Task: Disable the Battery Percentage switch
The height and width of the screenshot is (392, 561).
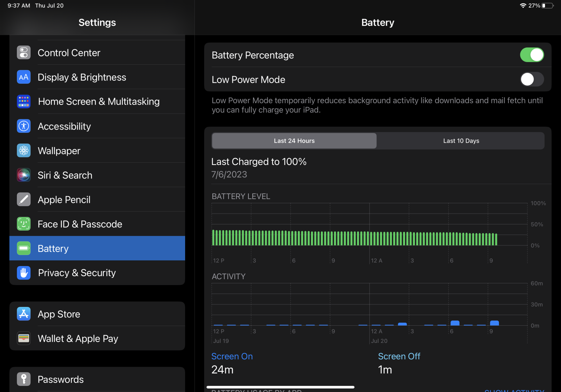Action: (x=532, y=55)
